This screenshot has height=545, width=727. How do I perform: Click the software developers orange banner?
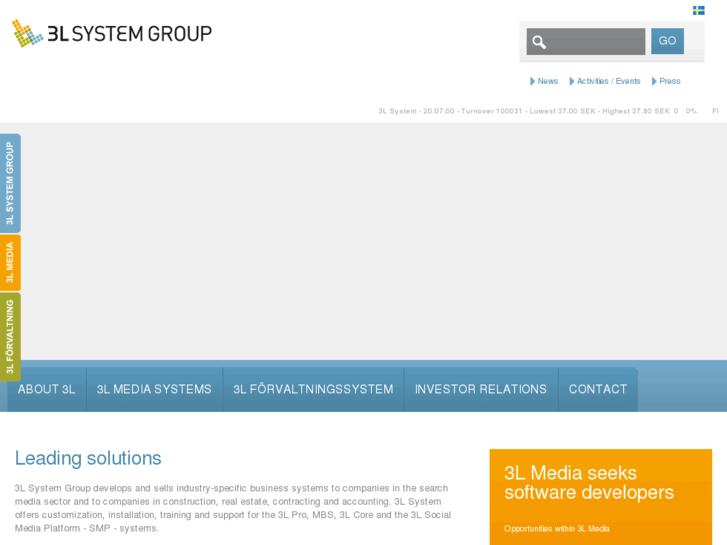point(600,496)
